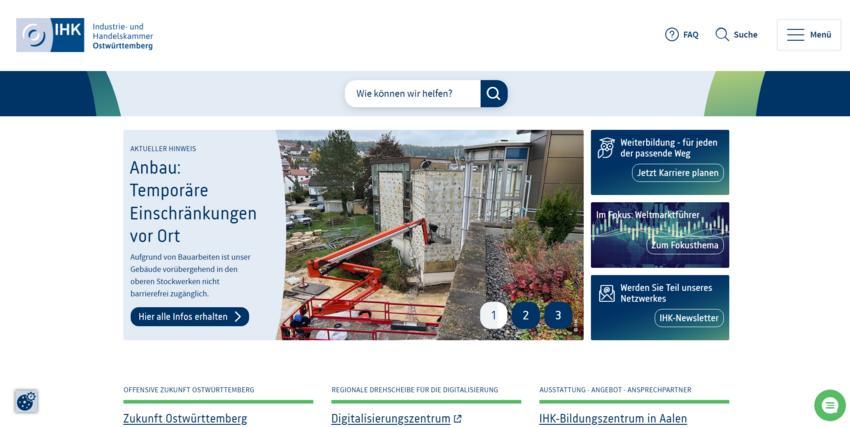Click 'Weiterbildung - für jeden der passende Weg' text
The width and height of the screenshot is (850, 428).
pos(668,148)
